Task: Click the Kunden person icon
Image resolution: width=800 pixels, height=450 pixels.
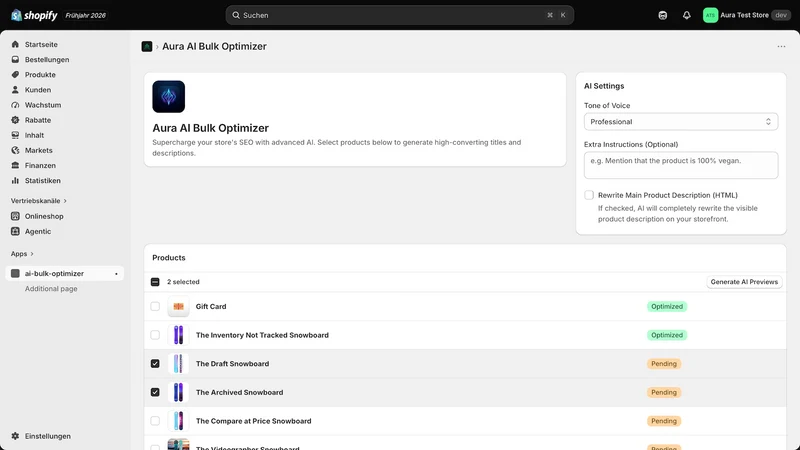Action: [x=15, y=90]
